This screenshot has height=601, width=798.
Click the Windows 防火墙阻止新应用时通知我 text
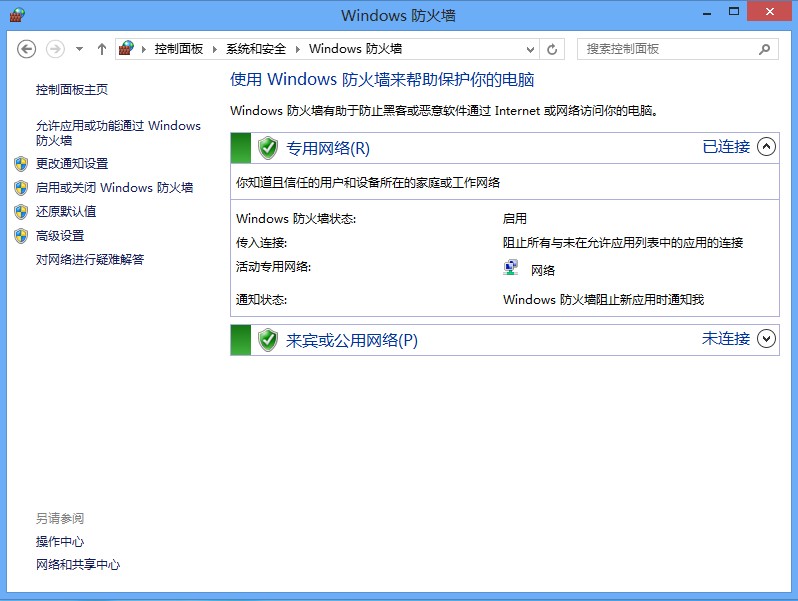[x=603, y=299]
